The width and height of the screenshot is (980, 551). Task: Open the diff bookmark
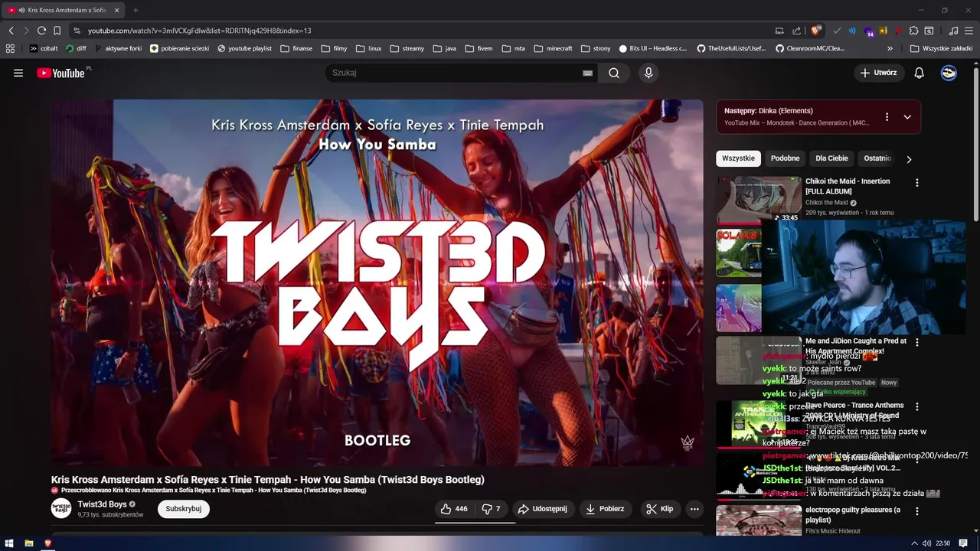coord(76,48)
